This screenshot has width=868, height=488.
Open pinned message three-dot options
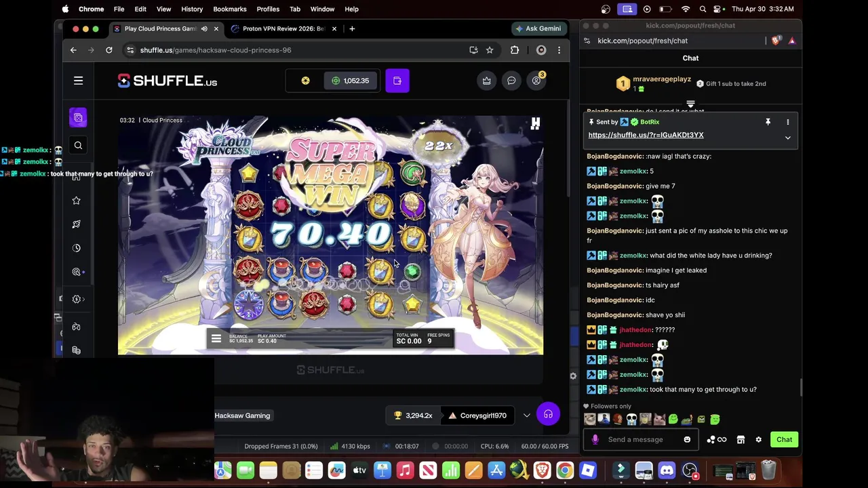pyautogui.click(x=788, y=122)
